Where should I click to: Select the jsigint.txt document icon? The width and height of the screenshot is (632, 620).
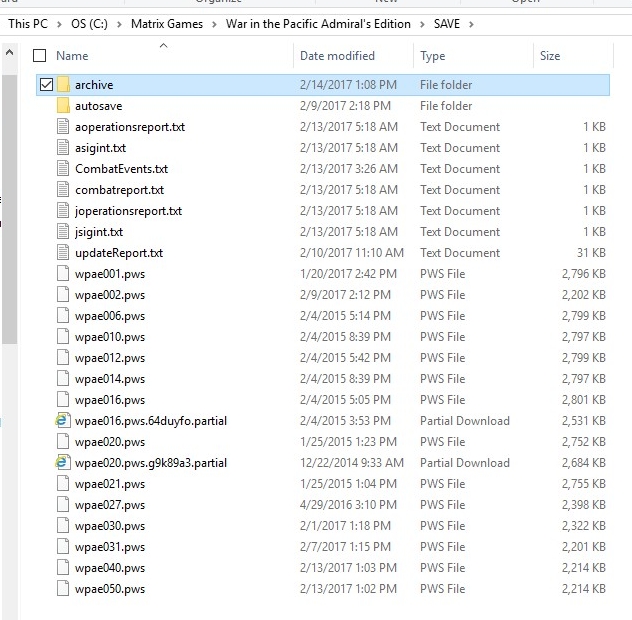point(63,231)
